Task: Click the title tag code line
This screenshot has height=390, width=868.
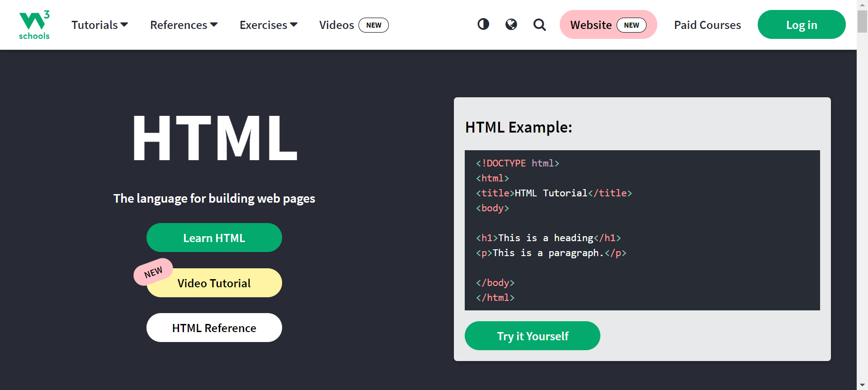Action: click(x=554, y=193)
